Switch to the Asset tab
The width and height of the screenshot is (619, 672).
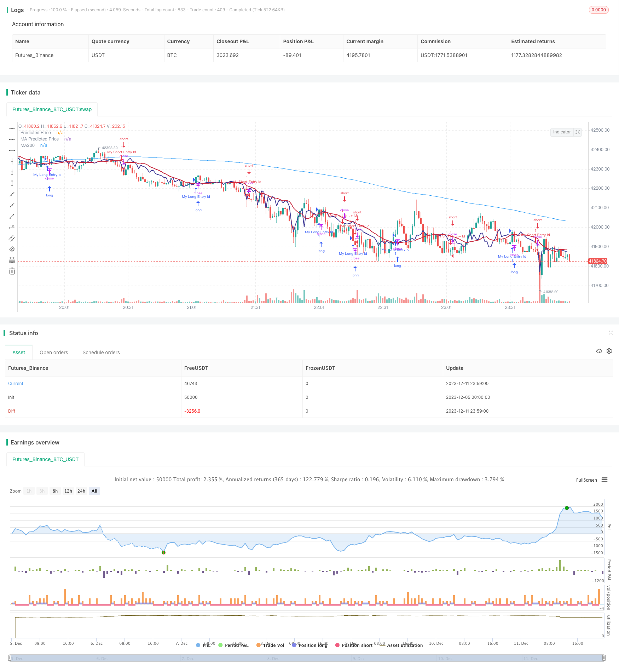[19, 352]
